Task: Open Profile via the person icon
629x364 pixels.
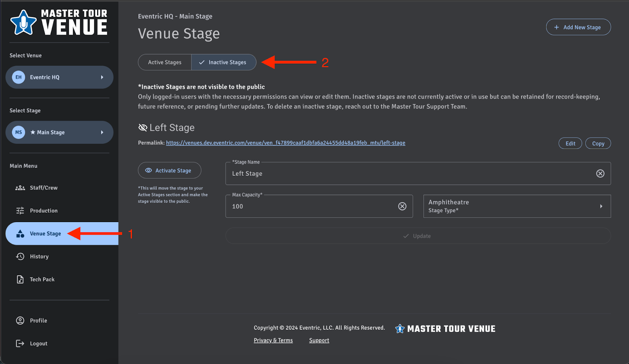Action: pos(20,320)
